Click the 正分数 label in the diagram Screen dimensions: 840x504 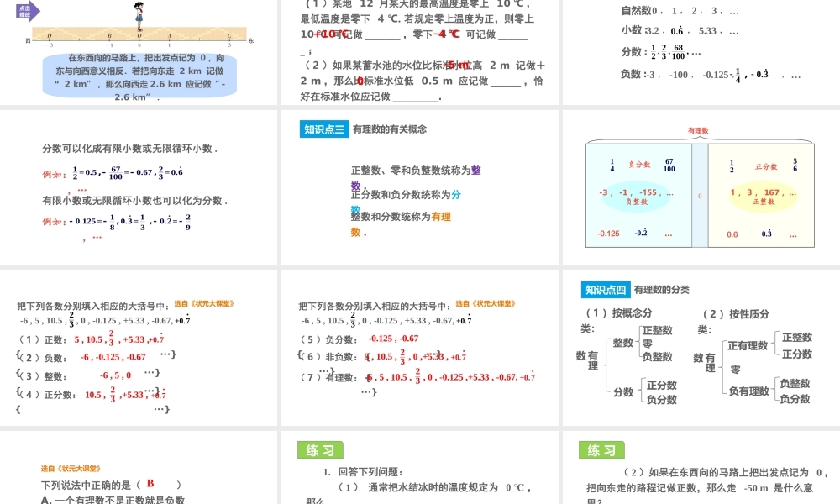click(766, 166)
